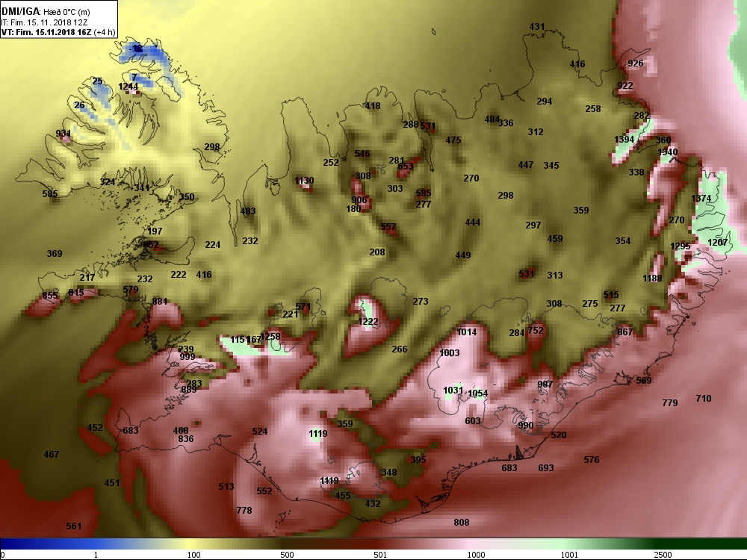Click the map value 1258
Screen dimensions: 747x560
pos(270,337)
